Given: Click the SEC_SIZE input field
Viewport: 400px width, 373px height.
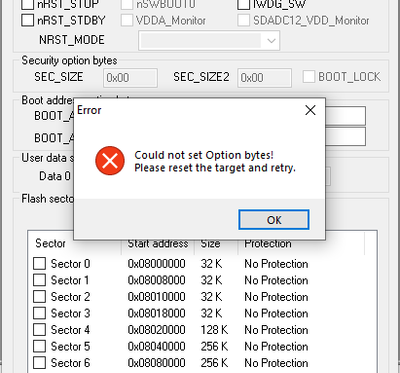Looking at the screenshot, I should point(130,78).
